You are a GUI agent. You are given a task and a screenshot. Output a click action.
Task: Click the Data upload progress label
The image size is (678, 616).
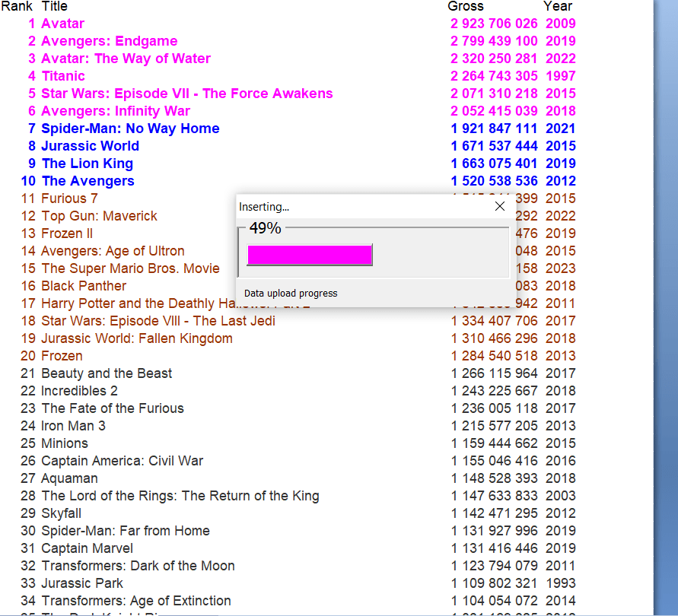click(x=291, y=293)
